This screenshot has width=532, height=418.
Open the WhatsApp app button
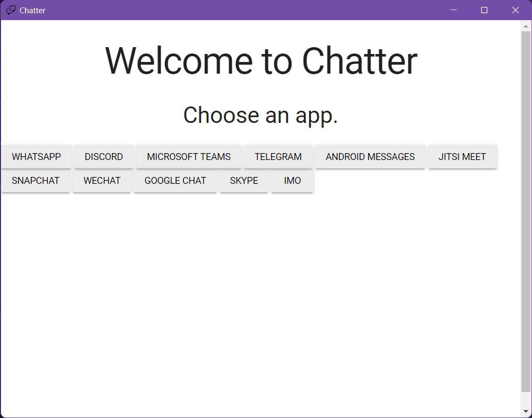point(36,157)
